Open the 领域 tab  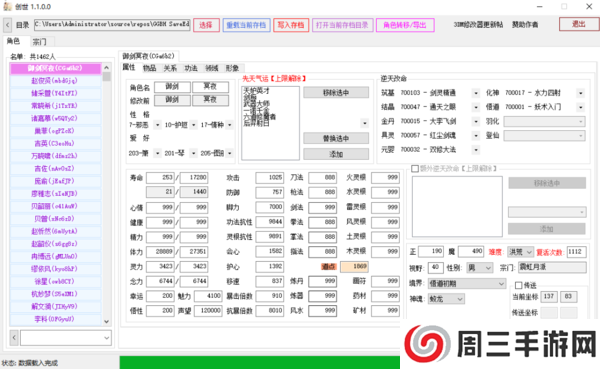(x=212, y=68)
